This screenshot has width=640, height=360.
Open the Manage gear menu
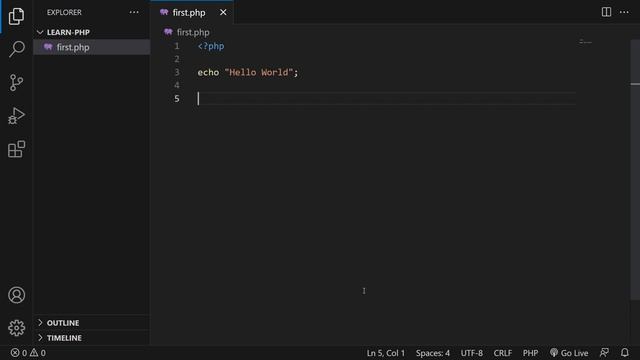16,328
